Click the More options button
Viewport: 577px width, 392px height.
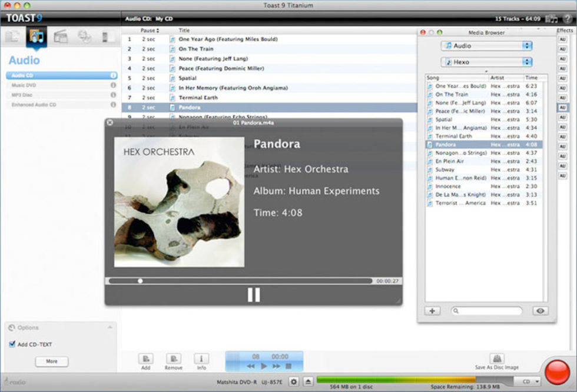(x=52, y=361)
